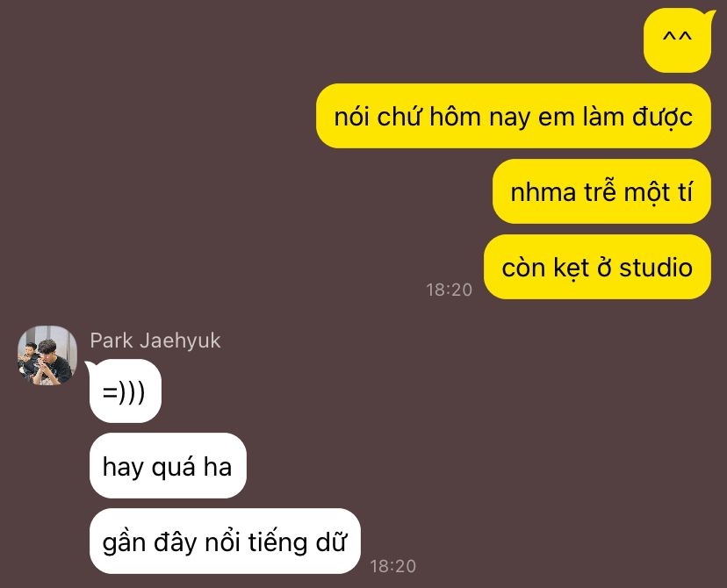727x588 pixels.
Task: Click the word "Park" in the sender label
Action: click(x=112, y=341)
